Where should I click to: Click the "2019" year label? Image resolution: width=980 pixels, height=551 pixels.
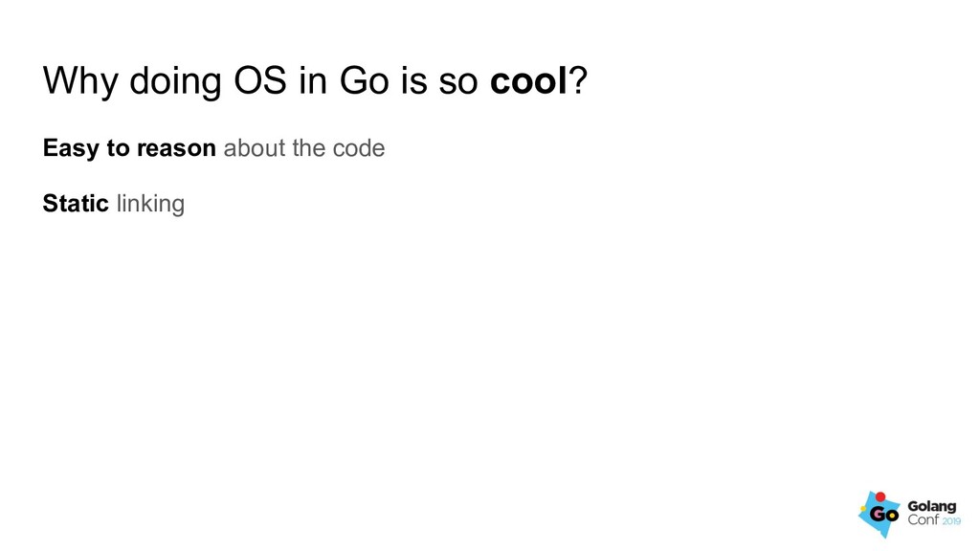[x=951, y=521]
